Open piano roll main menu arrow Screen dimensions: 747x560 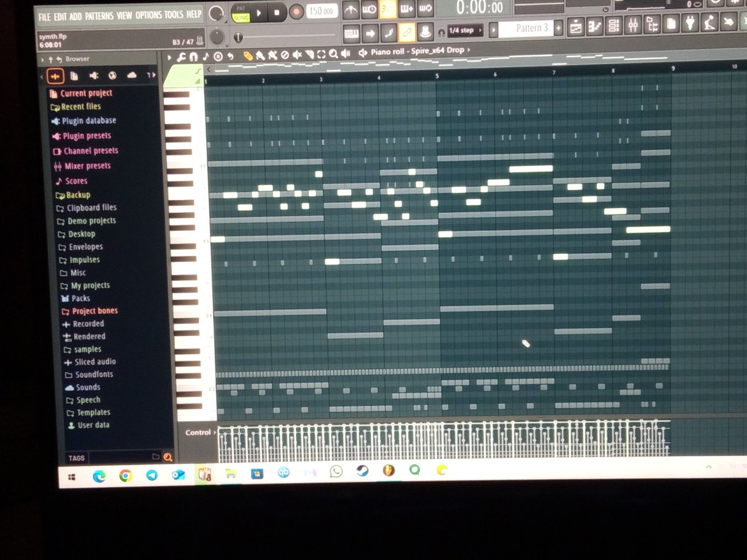pyautogui.click(x=169, y=57)
